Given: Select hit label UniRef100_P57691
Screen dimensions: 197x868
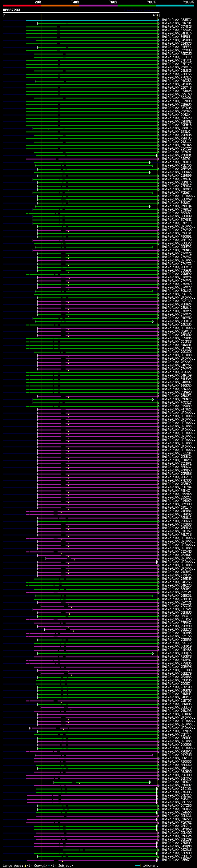Looking at the screenshot, I should tap(177, 152).
